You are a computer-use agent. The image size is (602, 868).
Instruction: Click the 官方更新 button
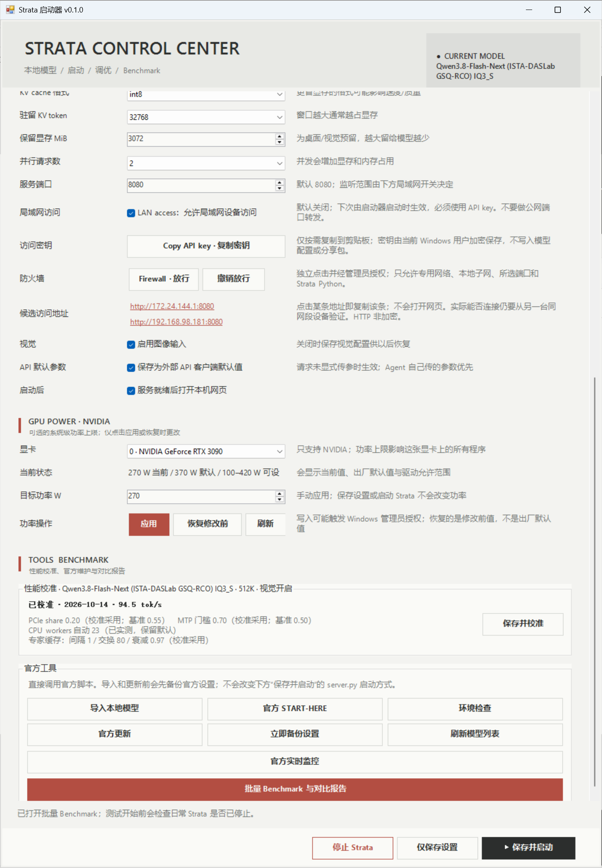115,735
